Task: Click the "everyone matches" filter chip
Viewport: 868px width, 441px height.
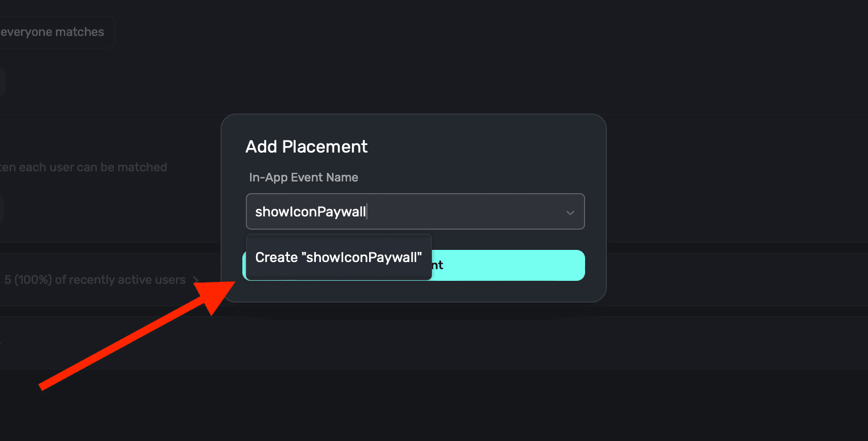Action: [x=53, y=32]
